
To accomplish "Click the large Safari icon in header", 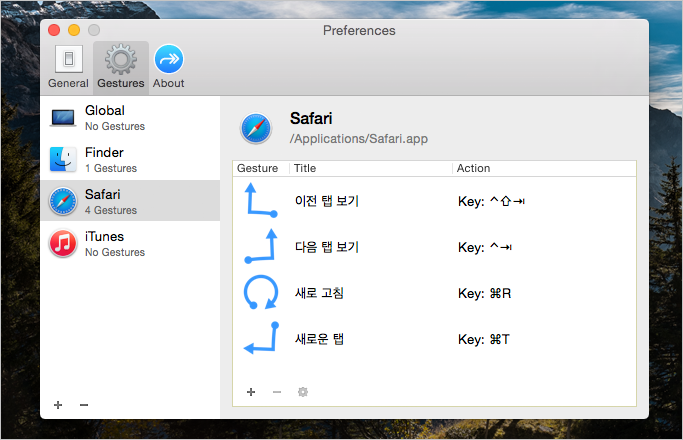I will pyautogui.click(x=256, y=129).
